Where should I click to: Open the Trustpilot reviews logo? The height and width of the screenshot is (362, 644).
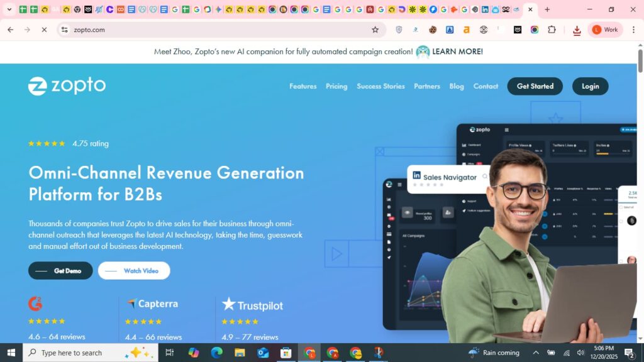tap(252, 305)
